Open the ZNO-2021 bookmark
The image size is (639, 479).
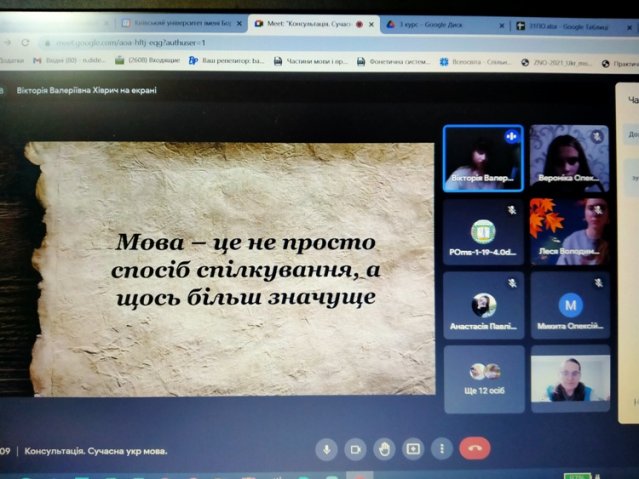tap(557, 62)
